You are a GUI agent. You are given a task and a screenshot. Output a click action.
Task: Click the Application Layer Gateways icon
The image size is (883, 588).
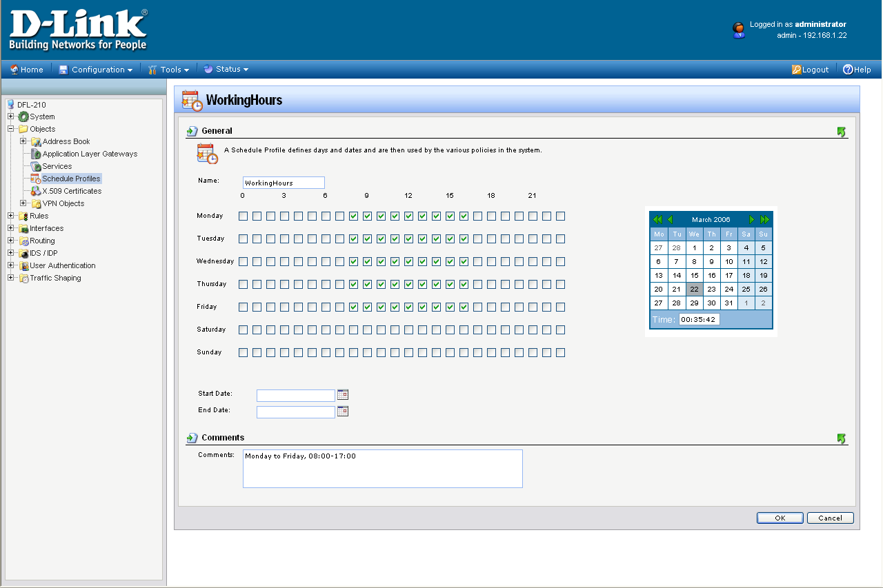[x=36, y=154]
